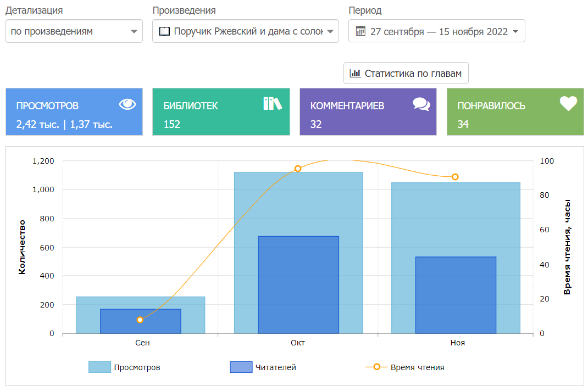Click the September reading time marker
The image size is (588, 391).
(140, 320)
